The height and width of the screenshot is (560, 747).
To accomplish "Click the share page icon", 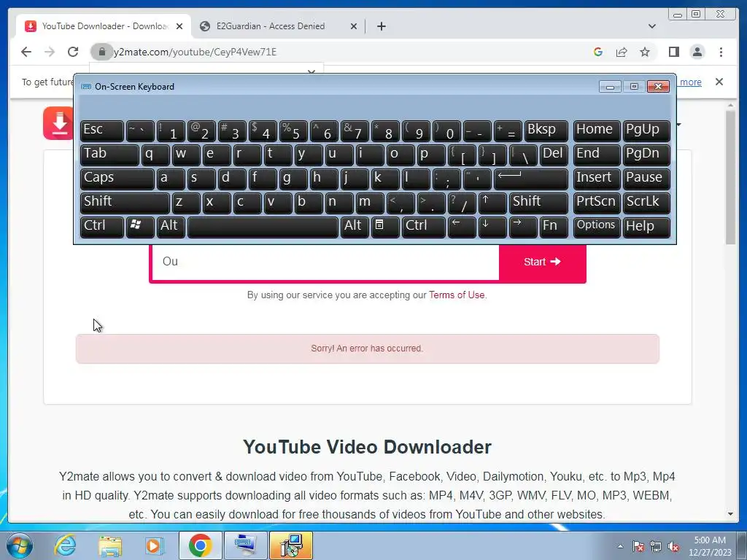I will [x=622, y=52].
